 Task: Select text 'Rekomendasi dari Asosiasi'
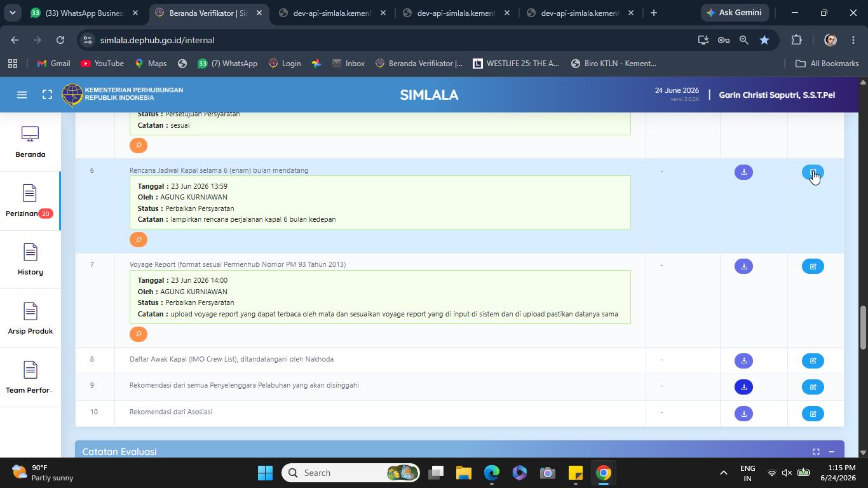click(171, 412)
